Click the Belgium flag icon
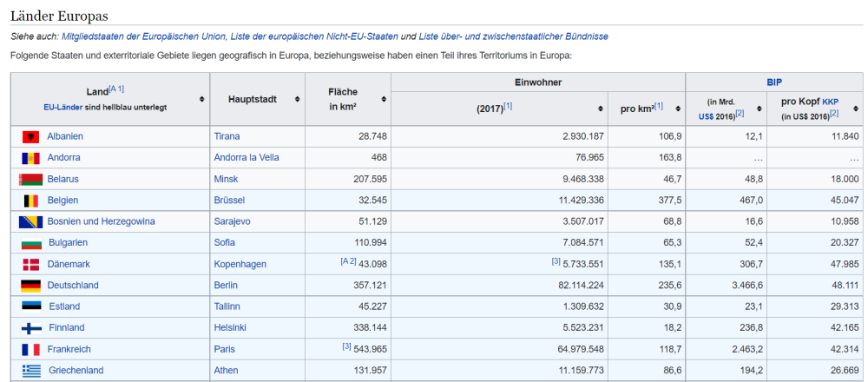Screen dimensions: 868x382 [x=30, y=201]
